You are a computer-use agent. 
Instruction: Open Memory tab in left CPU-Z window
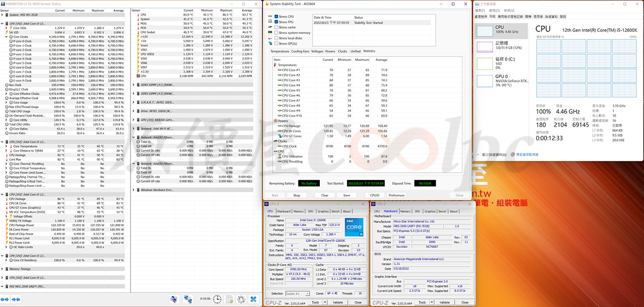click(298, 211)
